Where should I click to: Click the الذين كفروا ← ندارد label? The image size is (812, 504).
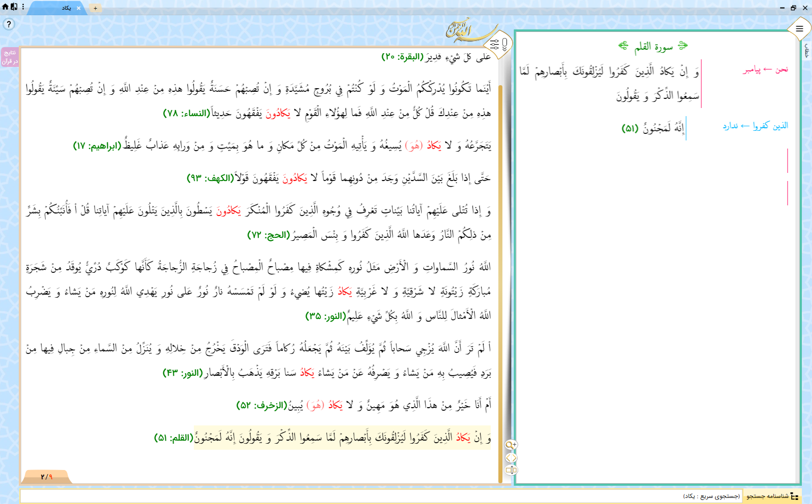[755, 126]
